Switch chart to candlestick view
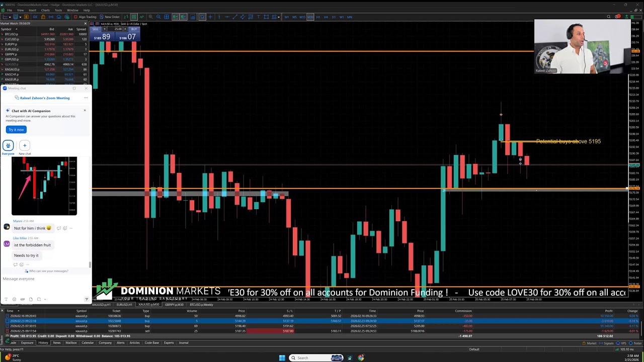The width and height of the screenshot is (644, 362). (133, 17)
